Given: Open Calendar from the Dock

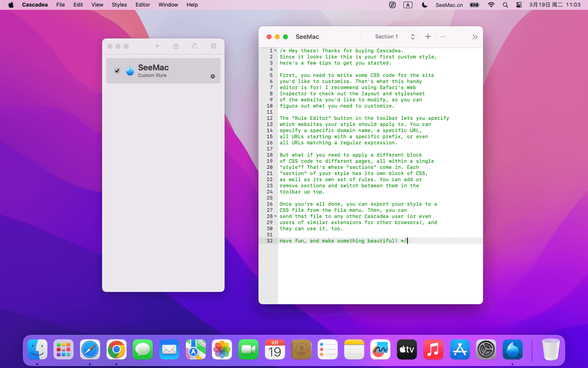Looking at the screenshot, I should pos(275,350).
